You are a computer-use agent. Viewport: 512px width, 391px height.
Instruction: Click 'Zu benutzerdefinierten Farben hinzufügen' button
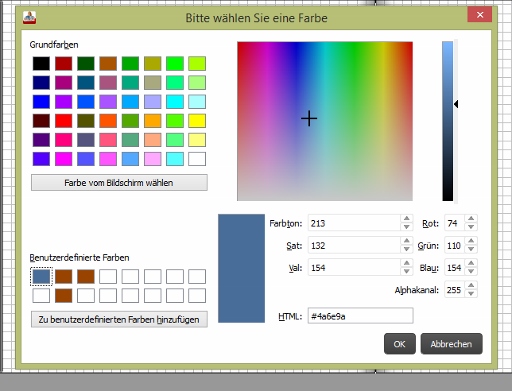pos(119,319)
